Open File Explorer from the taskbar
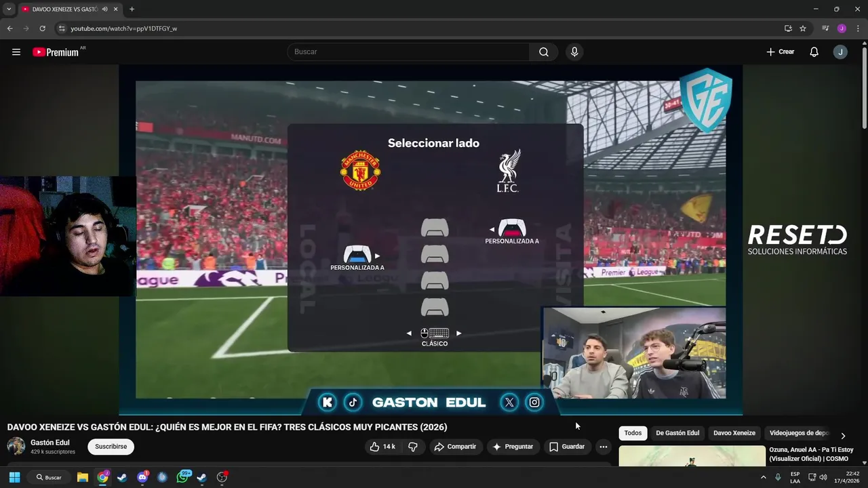The image size is (868, 488). pyautogui.click(x=82, y=477)
